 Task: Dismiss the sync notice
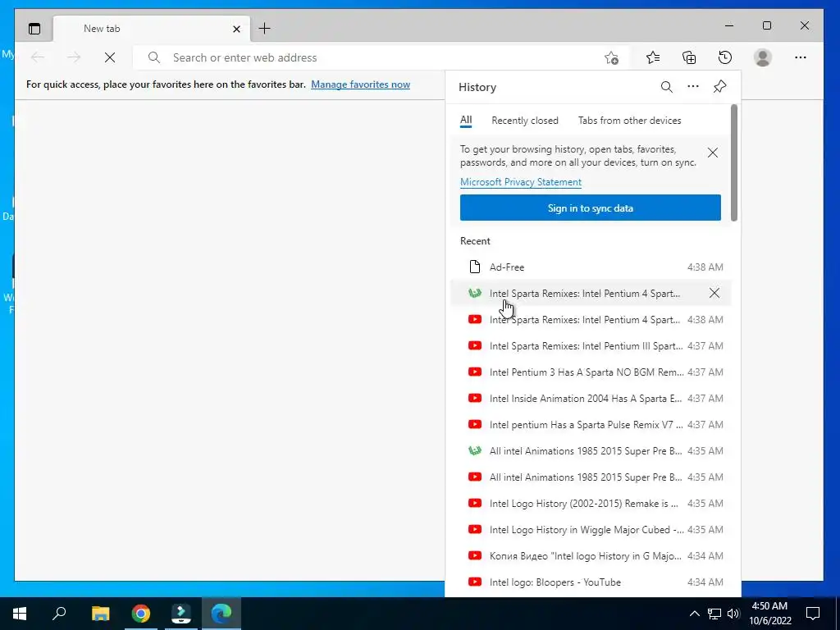click(x=713, y=153)
